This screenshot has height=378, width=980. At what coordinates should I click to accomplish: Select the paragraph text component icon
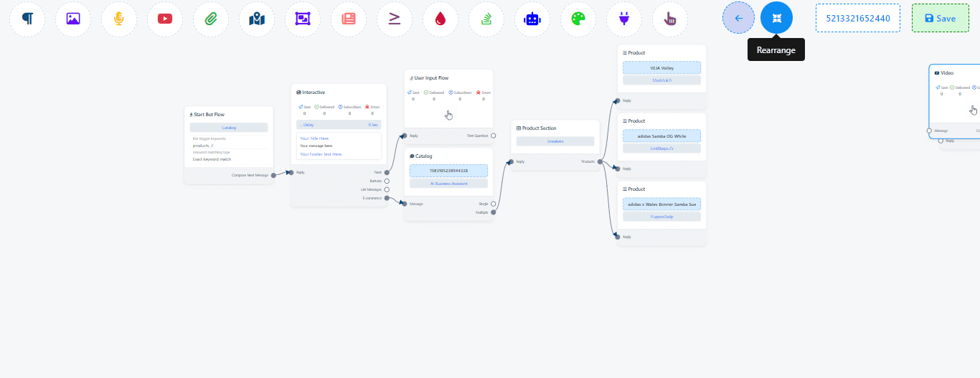click(x=27, y=19)
